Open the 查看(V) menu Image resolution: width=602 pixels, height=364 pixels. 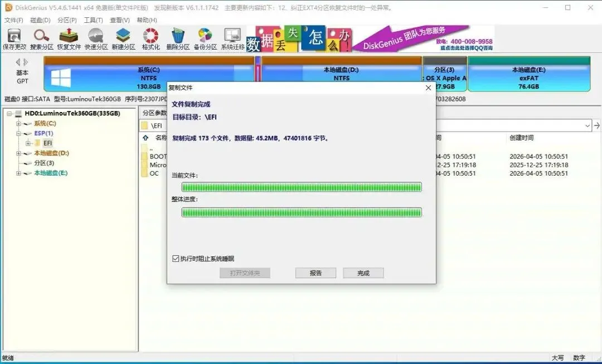coord(120,20)
